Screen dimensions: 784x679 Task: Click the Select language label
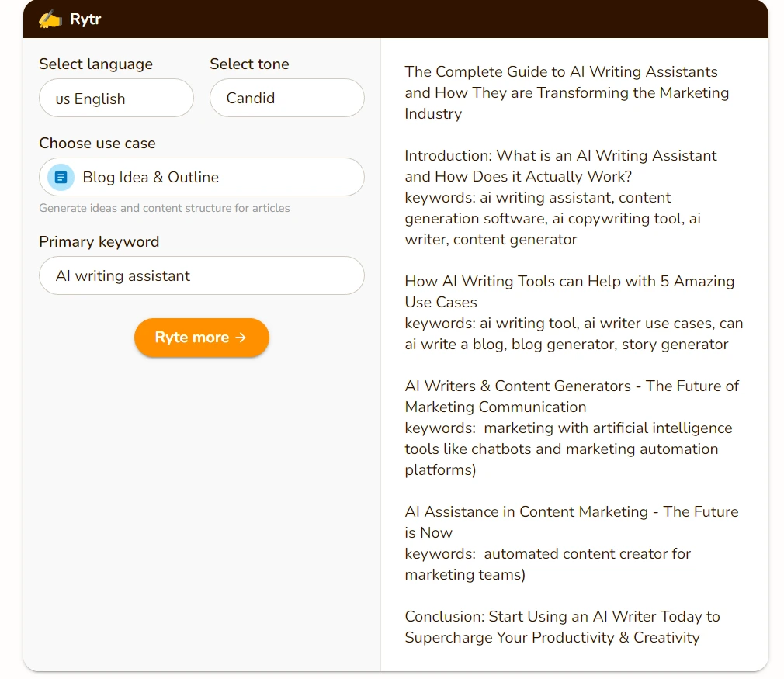[x=95, y=64]
